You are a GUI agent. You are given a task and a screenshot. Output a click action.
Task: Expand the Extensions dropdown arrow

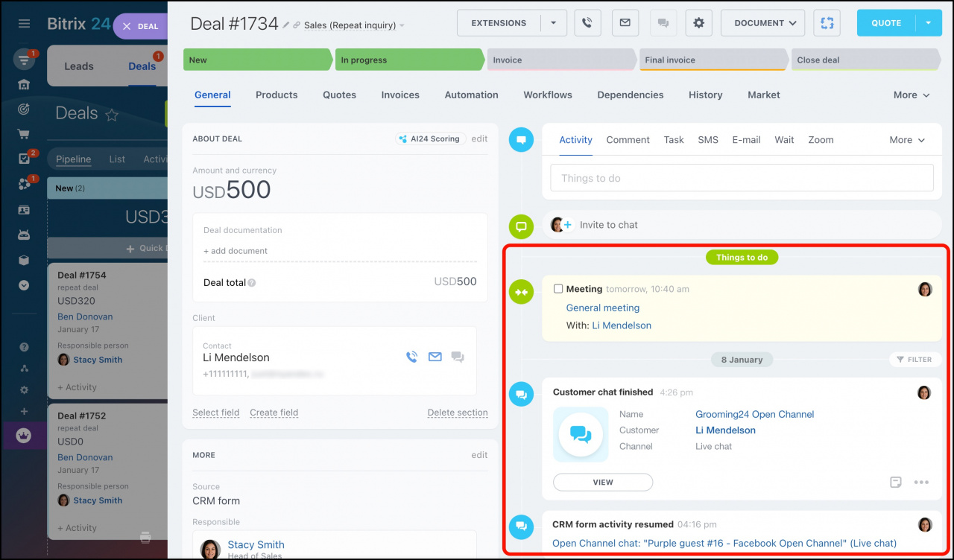(x=554, y=23)
